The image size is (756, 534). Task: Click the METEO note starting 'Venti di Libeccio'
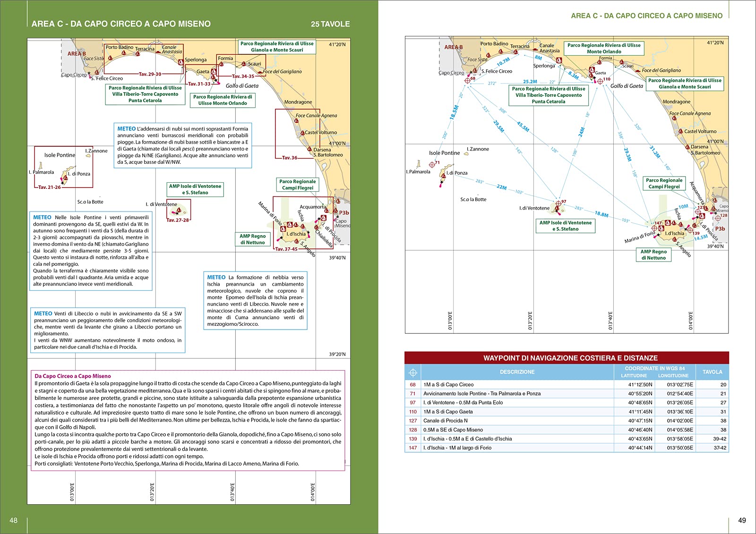[108, 330]
